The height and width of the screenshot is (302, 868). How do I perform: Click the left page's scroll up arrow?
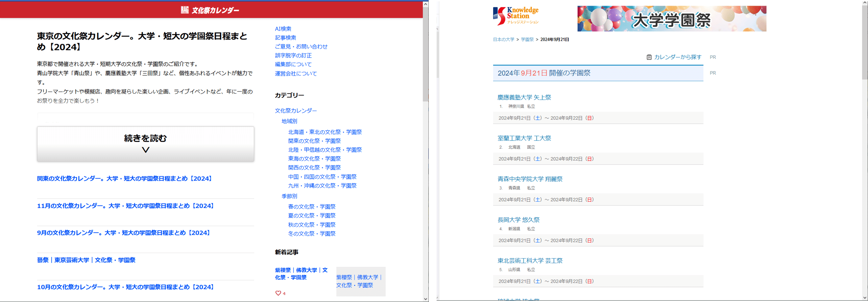point(425,4)
